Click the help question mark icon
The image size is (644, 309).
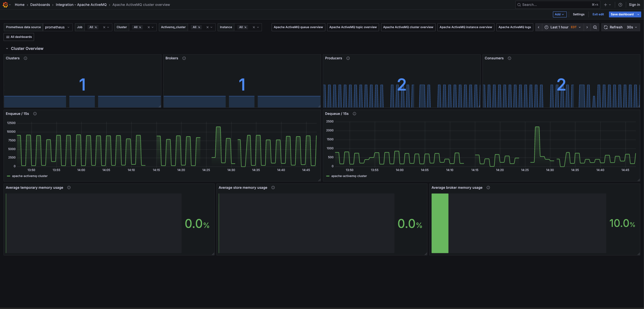click(620, 5)
